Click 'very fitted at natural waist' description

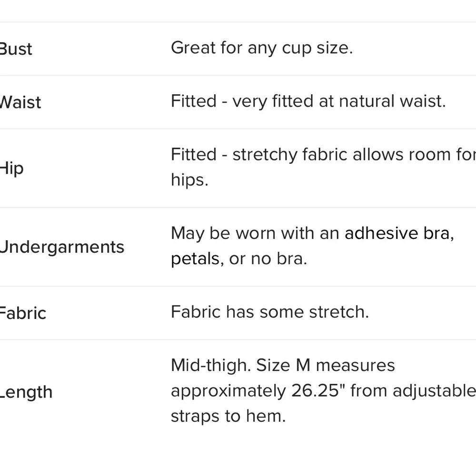(x=339, y=101)
